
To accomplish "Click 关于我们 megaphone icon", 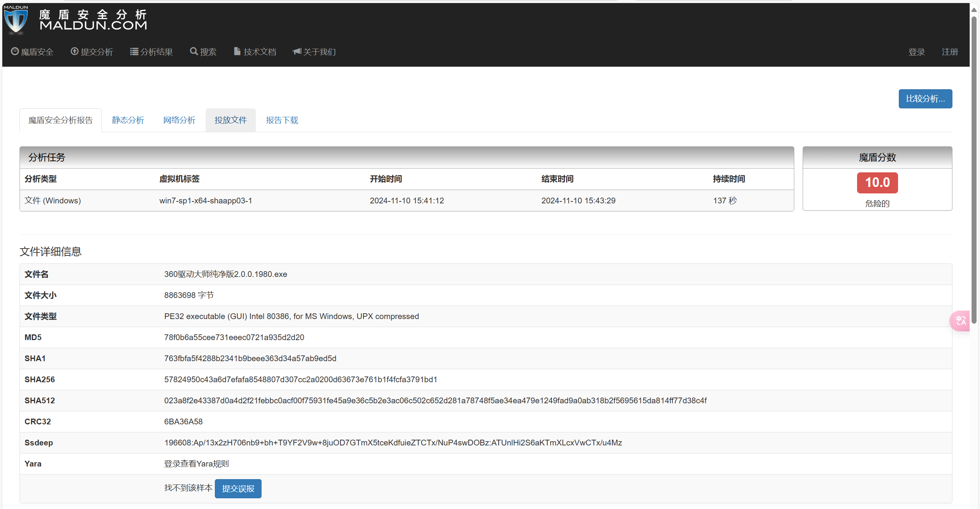I will coord(297,51).
